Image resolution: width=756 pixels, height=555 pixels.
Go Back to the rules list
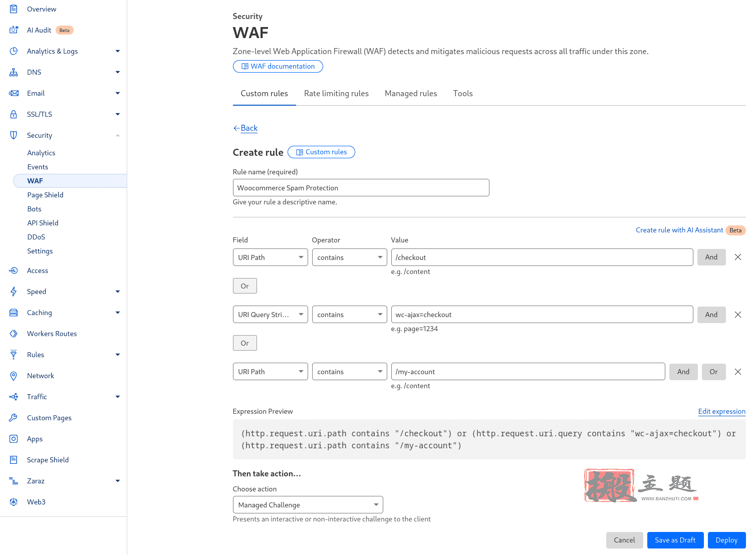point(245,128)
